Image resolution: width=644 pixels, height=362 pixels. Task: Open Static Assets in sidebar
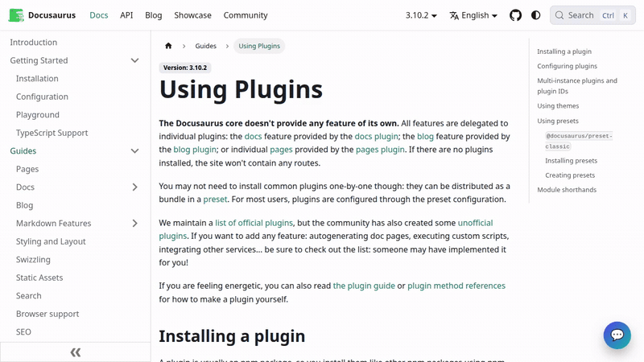pos(39,278)
